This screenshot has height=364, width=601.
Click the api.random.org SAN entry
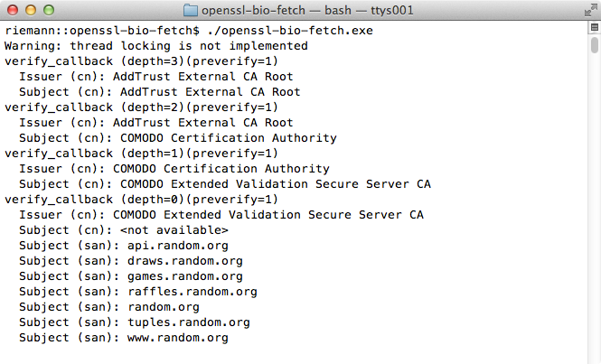click(x=174, y=246)
